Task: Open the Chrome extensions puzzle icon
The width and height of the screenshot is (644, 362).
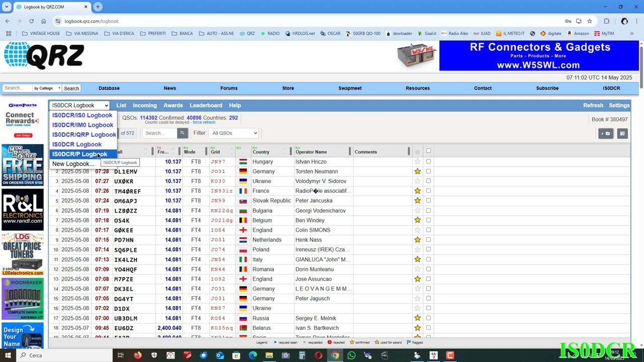Action: pyautogui.click(x=606, y=21)
